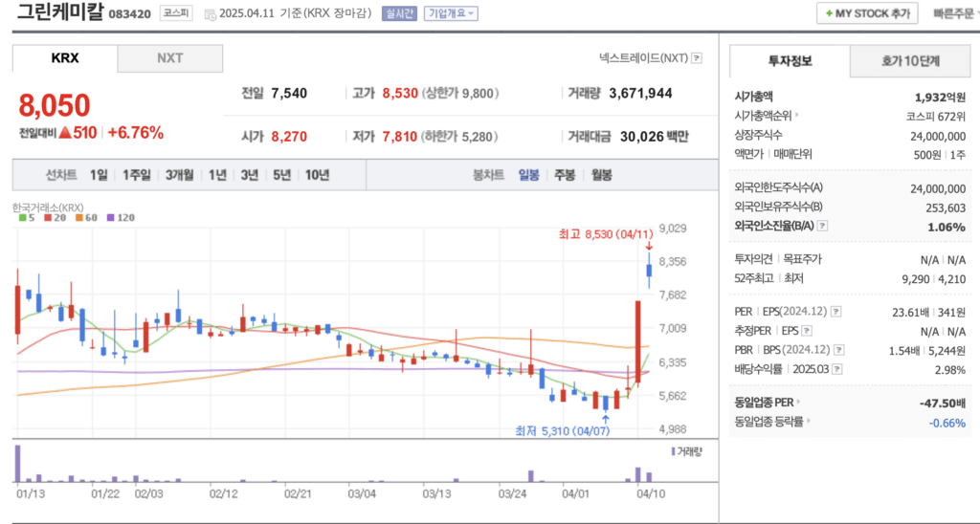Click the 실시간 badge button
This screenshot has height=524, width=980.
(x=399, y=13)
